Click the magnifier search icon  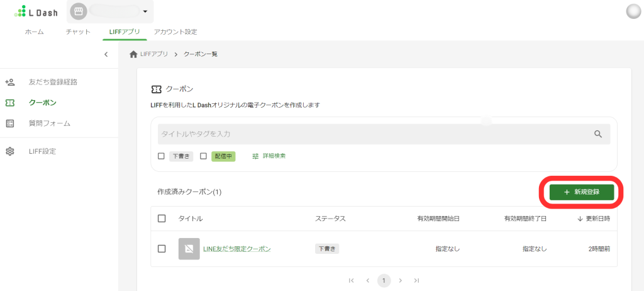598,134
